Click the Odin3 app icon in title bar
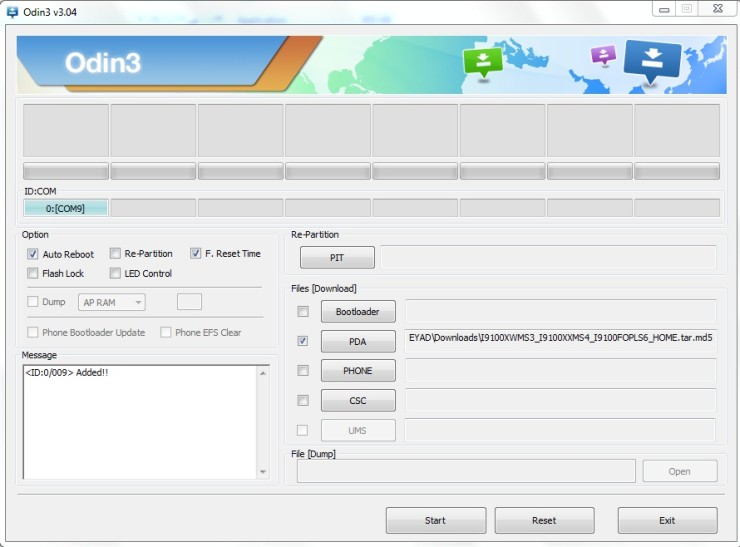Image resolution: width=740 pixels, height=547 pixels. pyautogui.click(x=12, y=12)
